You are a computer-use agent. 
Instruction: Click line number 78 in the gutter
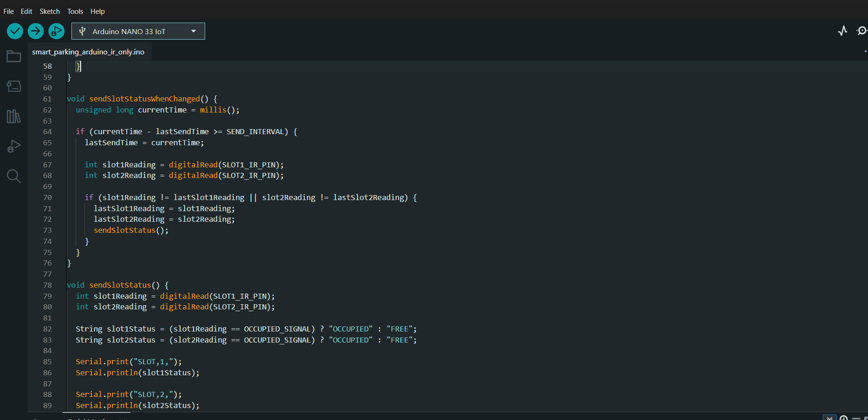47,285
